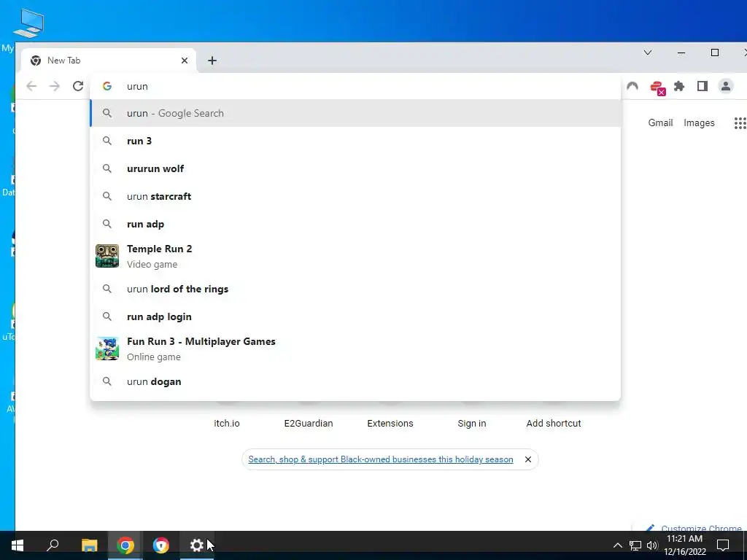The height and width of the screenshot is (560, 747).
Task: Click the Google G icon in address bar
Action: [x=107, y=86]
